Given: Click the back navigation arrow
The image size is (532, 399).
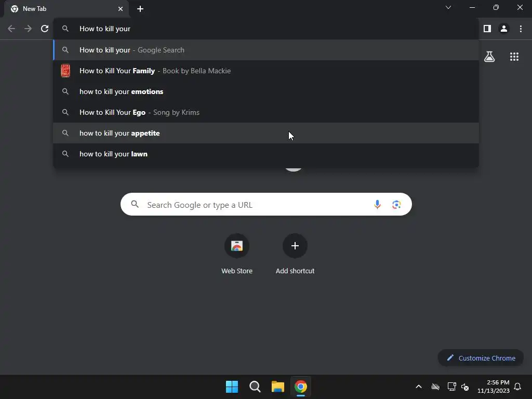Looking at the screenshot, I should point(11,29).
